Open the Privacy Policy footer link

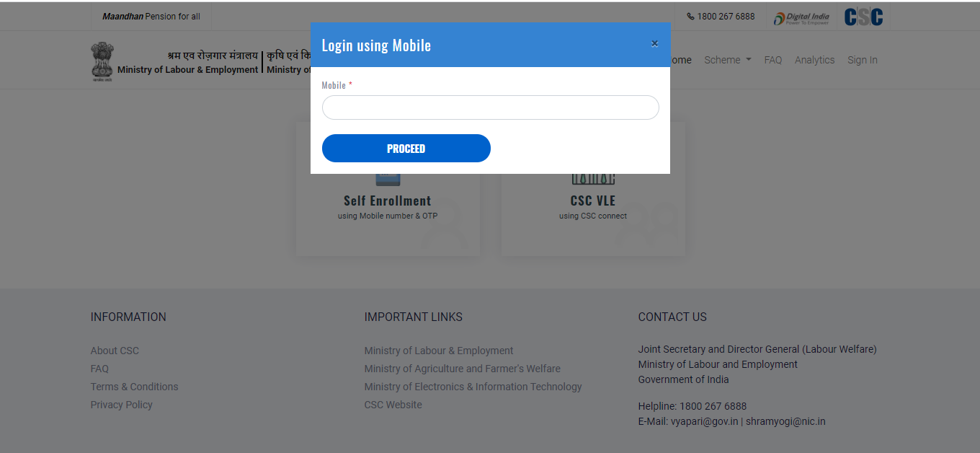[x=121, y=405]
